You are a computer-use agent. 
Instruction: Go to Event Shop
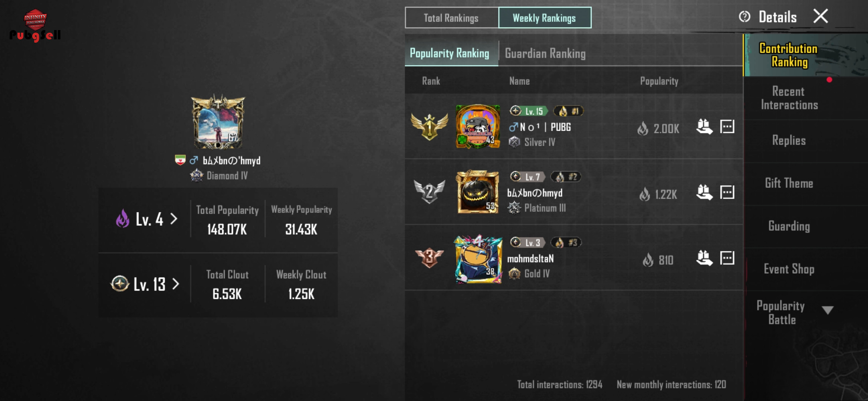tap(789, 269)
